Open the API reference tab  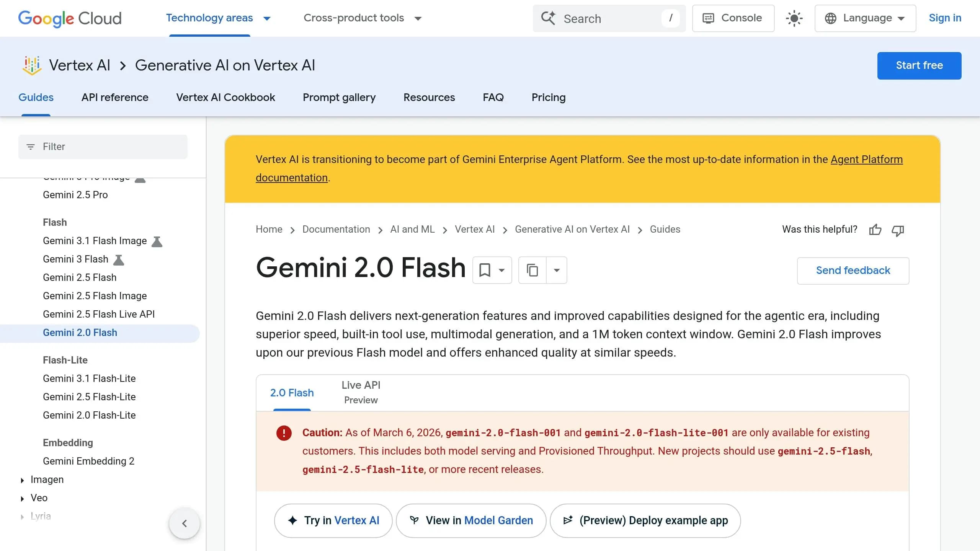point(115,98)
